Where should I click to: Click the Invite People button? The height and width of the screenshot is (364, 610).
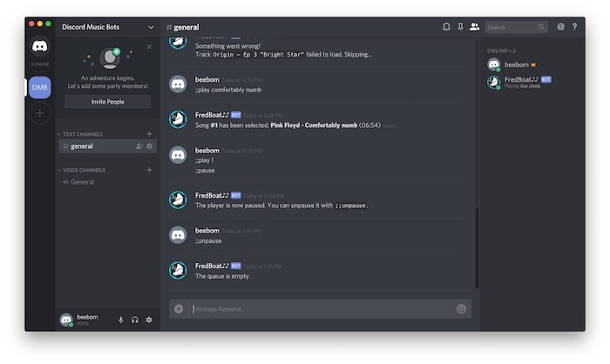[x=107, y=101]
